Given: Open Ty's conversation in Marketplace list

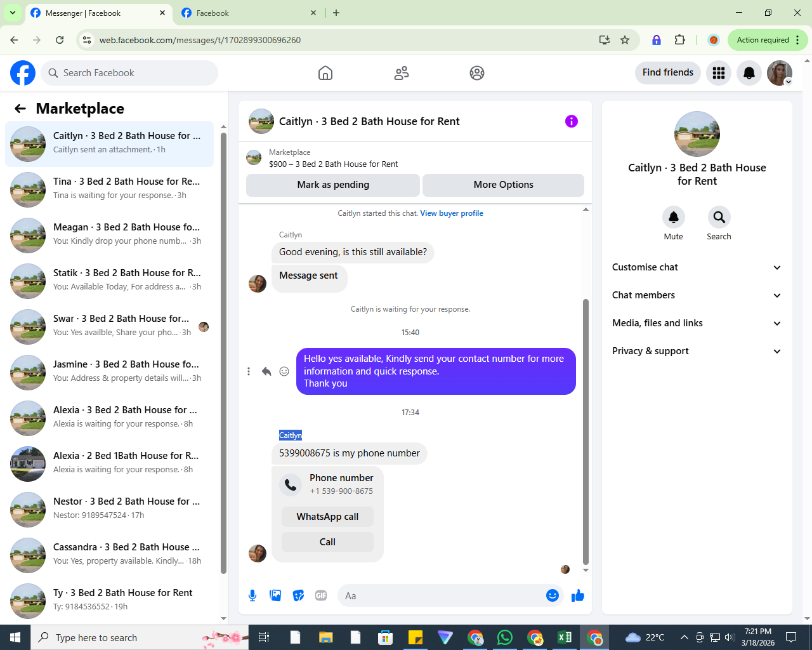Looking at the screenshot, I should point(109,601).
